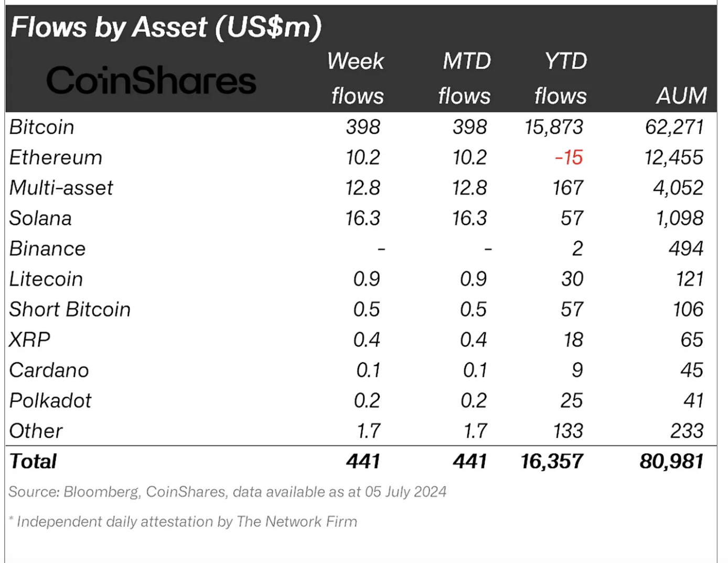
Task: Select the Multi-asset row label
Action: click(x=61, y=188)
